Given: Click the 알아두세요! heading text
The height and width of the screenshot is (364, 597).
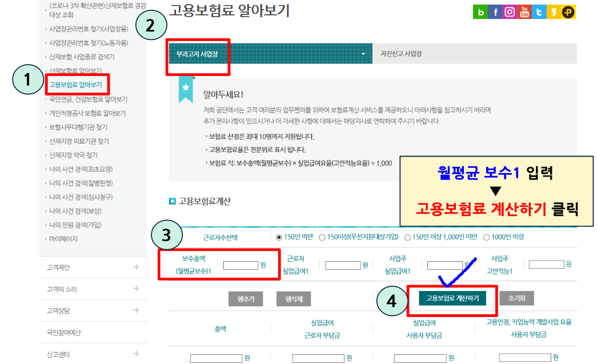Looking at the screenshot, I should point(223,94).
